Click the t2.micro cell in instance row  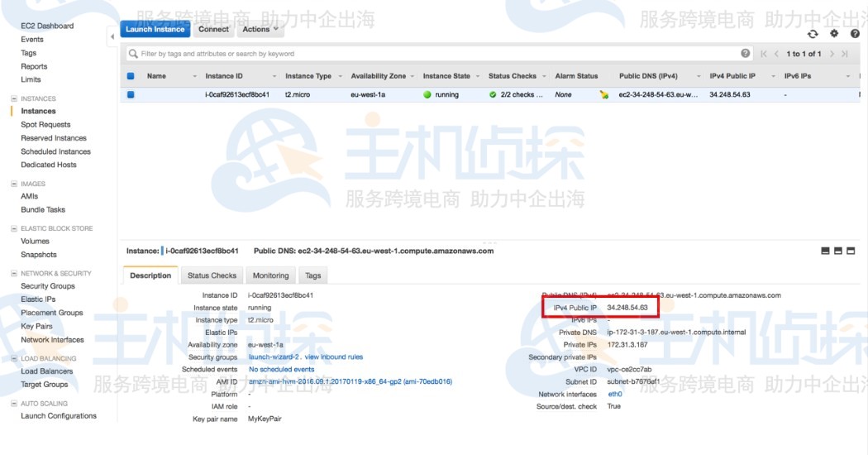pos(298,95)
